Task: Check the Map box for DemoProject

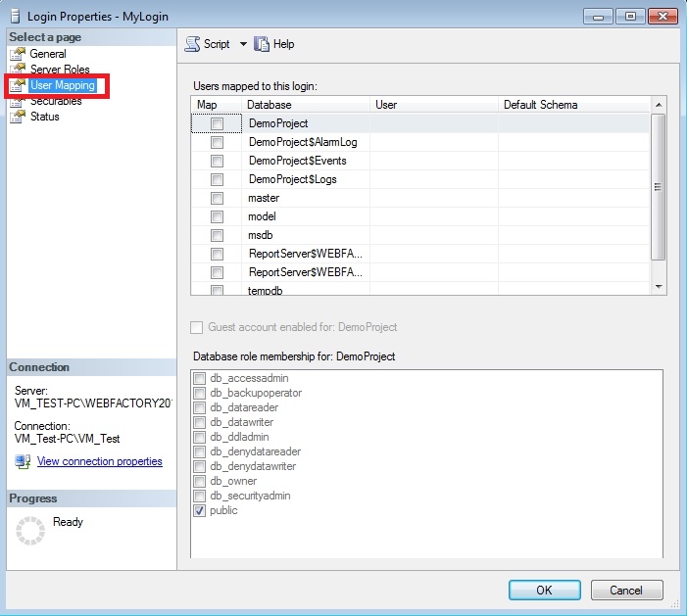Action: [x=217, y=124]
